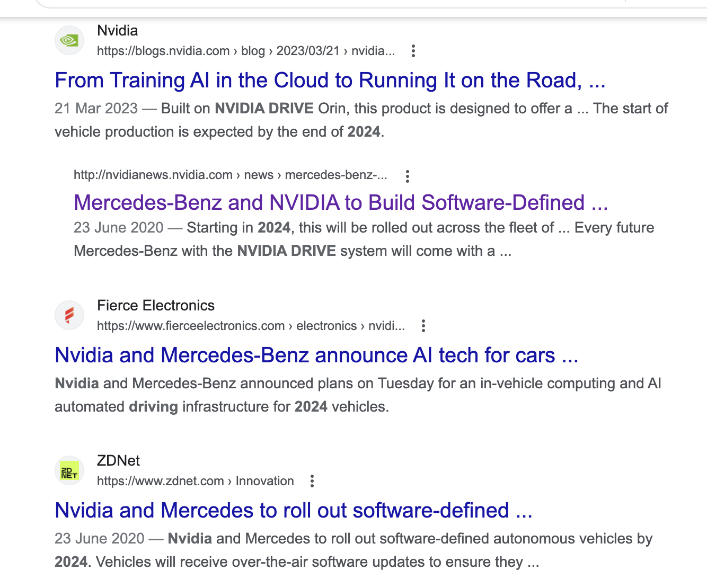The image size is (707, 588).
Task: Click ZDNet snippet about over-the-air software updates
Action: point(353,550)
